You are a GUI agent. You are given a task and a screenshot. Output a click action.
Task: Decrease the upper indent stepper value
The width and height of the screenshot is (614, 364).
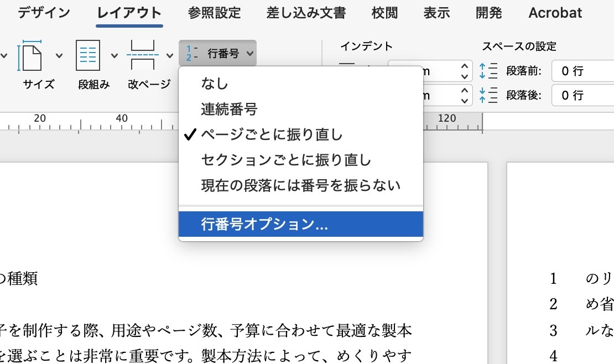click(465, 76)
